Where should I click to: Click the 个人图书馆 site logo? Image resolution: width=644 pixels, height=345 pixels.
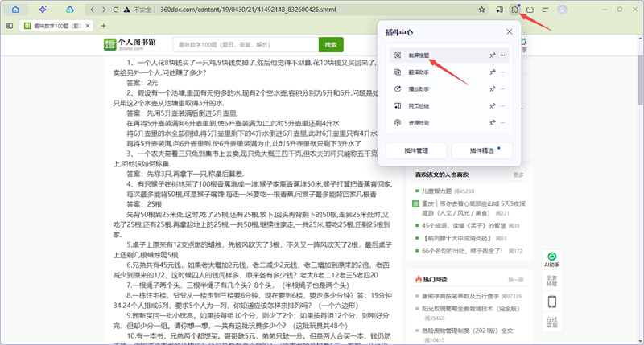coord(130,44)
